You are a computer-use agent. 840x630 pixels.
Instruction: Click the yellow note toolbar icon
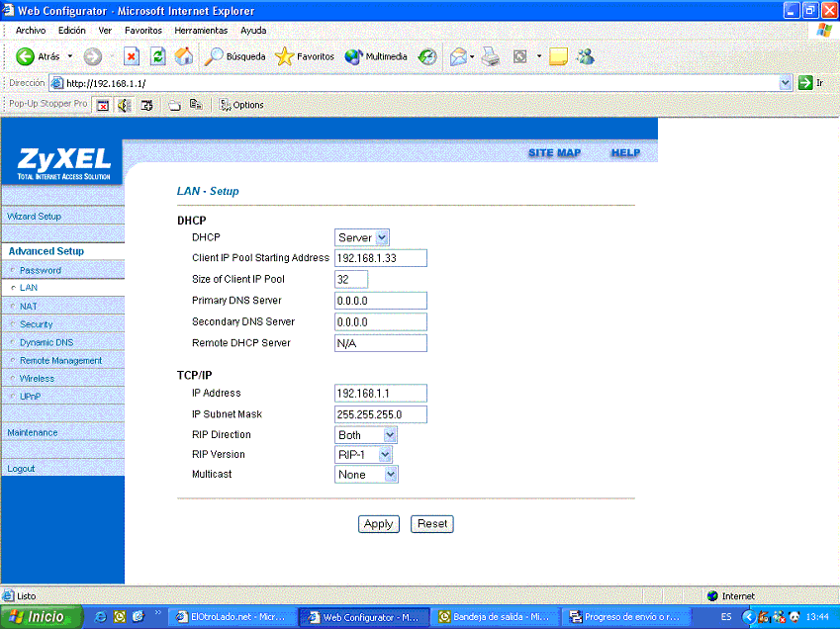pos(558,56)
